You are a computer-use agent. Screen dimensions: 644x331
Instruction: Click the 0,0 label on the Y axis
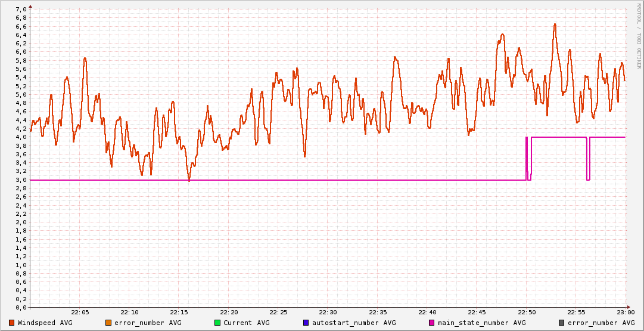coord(20,307)
